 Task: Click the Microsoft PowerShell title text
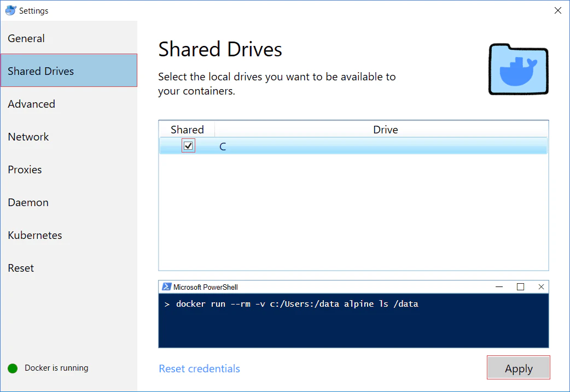pyautogui.click(x=205, y=287)
